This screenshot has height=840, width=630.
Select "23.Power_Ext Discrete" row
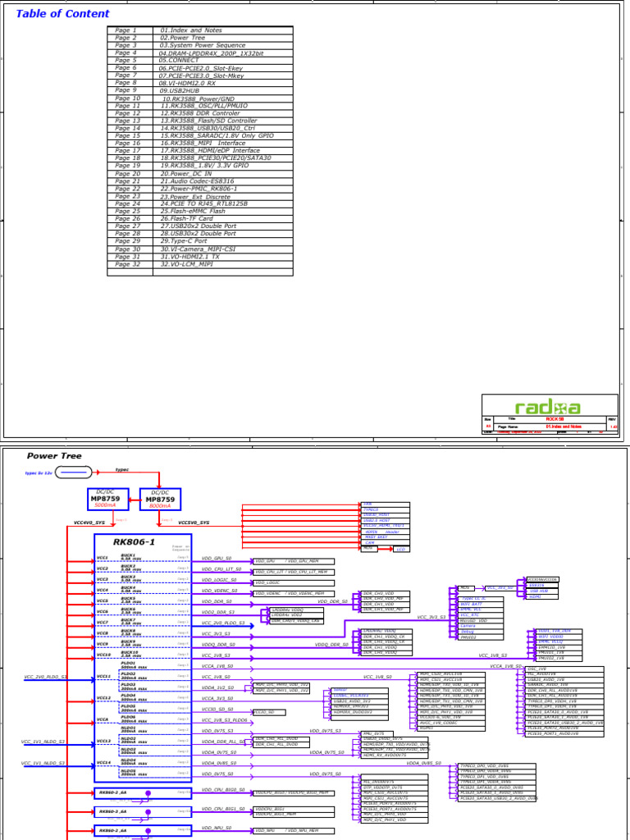[200, 197]
